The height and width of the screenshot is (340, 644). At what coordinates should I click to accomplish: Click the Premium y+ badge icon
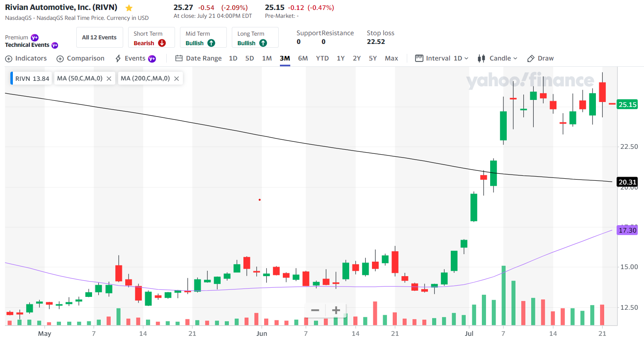point(35,38)
